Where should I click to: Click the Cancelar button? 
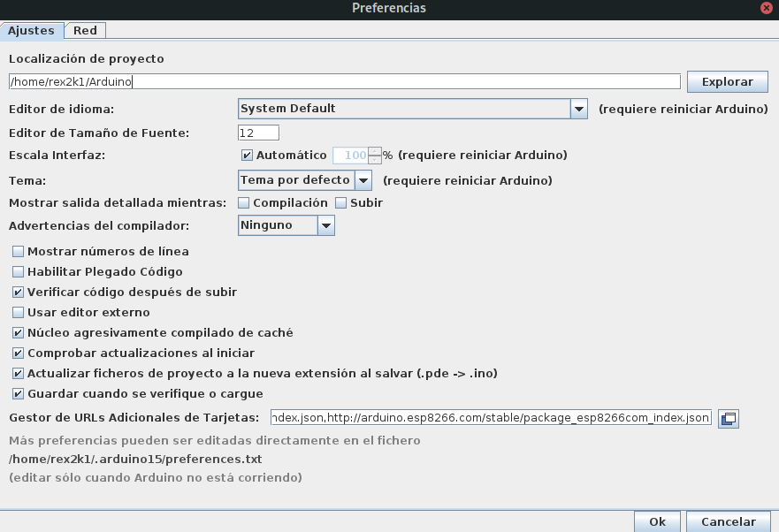(728, 521)
